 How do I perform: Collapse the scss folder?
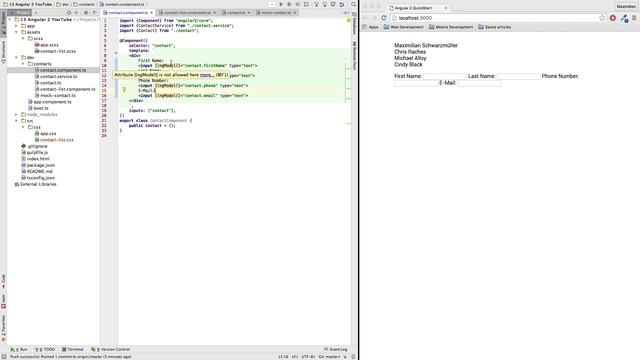pyautogui.click(x=23, y=38)
